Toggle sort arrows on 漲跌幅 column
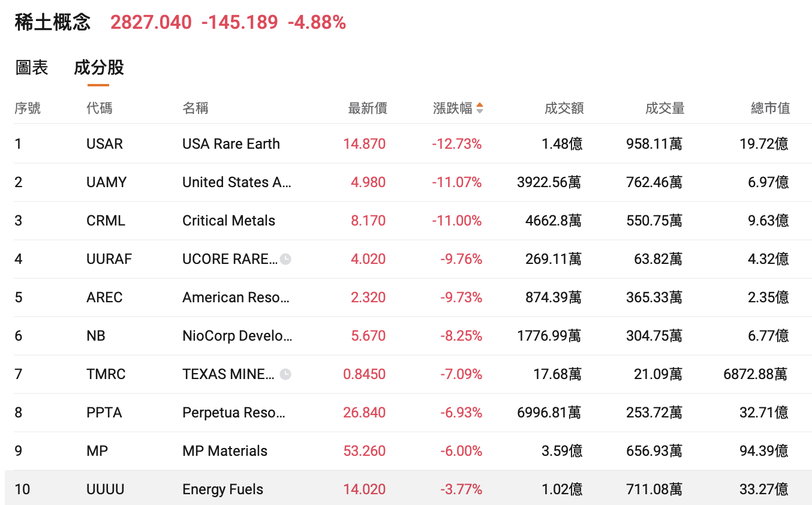 point(479,109)
